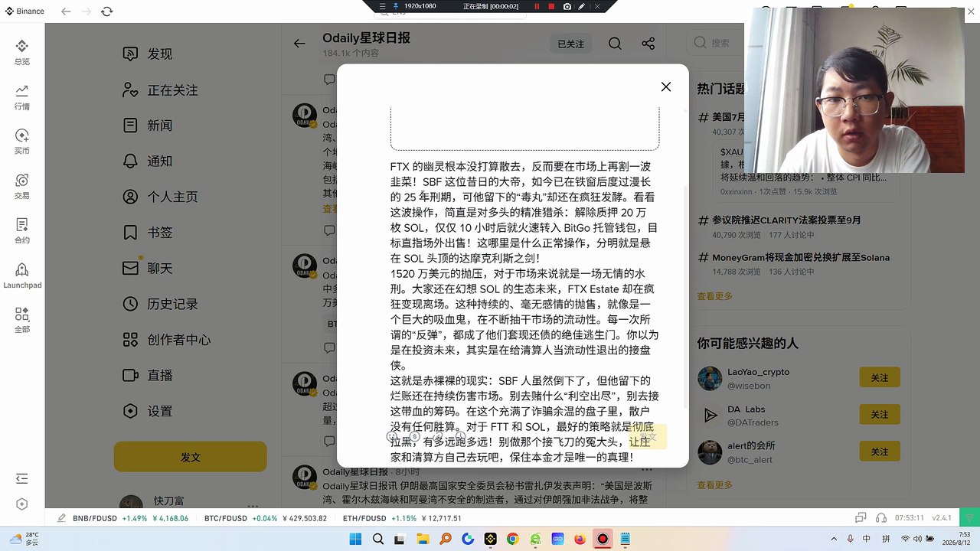The width and height of the screenshot is (980, 551).
Task: Open the recorder pencil annotation tool
Action: pos(582,6)
